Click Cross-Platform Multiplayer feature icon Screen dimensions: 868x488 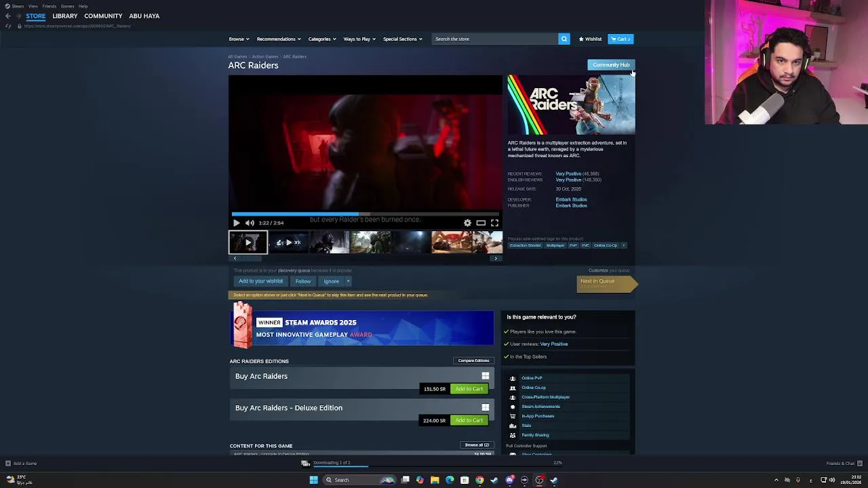(513, 397)
